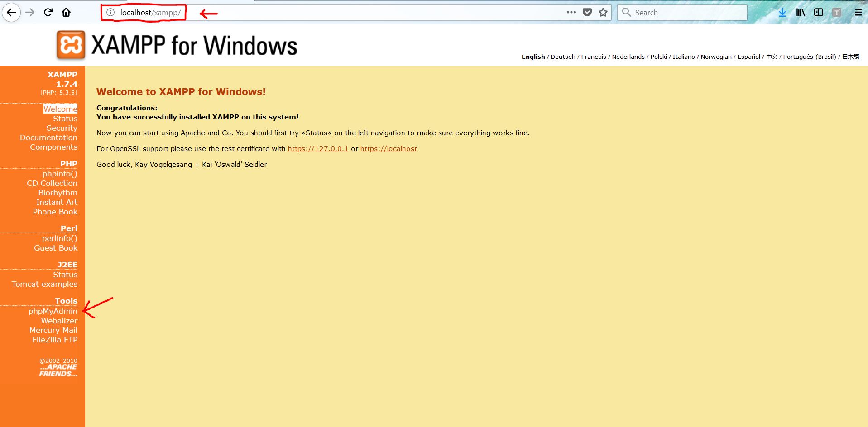Click the XAMPP orange logo
Viewport: 868px width, 427px height.
pyautogui.click(x=71, y=45)
